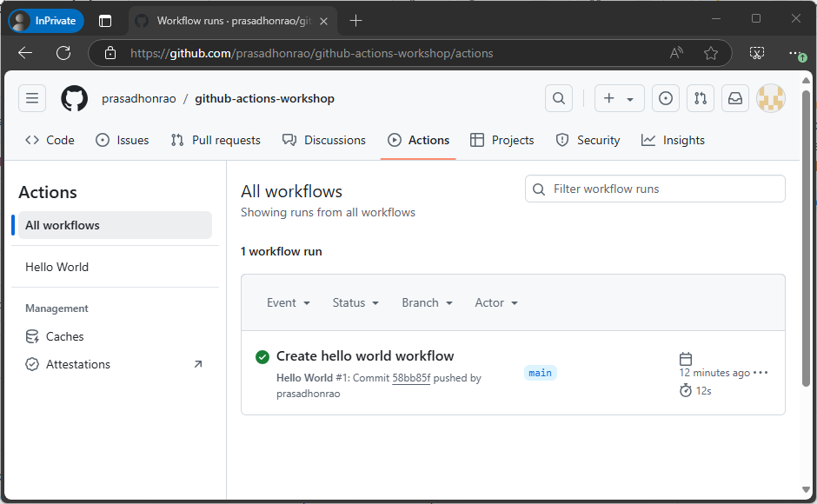Click the scrollbar down arrow
The image size is (817, 504).
tap(806, 489)
